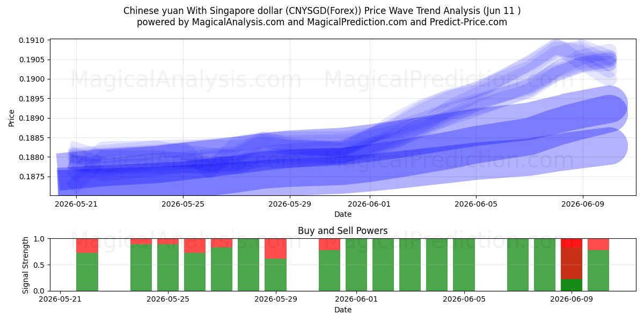Click the small dark green segment above 2026-06-09
Viewport: 644px width, 322px height.
tap(572, 285)
